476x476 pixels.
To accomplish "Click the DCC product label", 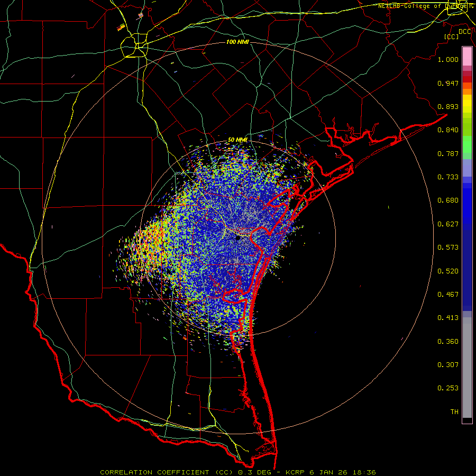I will pos(465,32).
